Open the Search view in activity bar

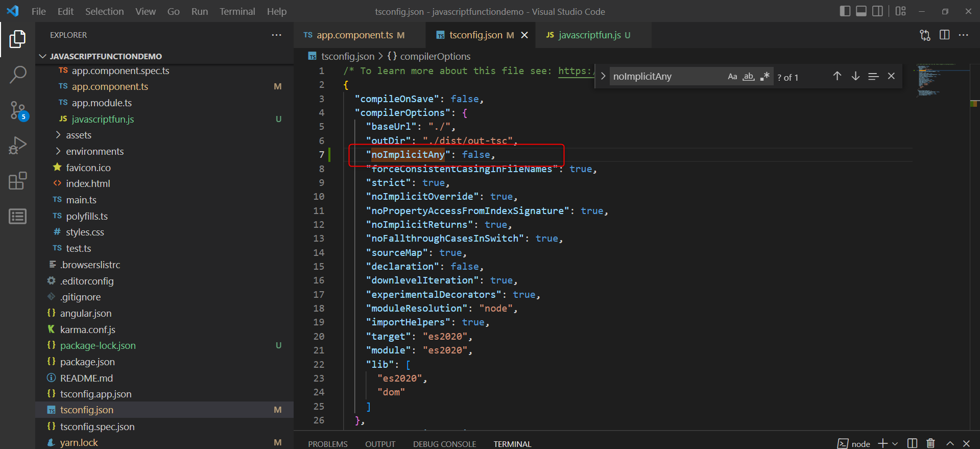[17, 75]
